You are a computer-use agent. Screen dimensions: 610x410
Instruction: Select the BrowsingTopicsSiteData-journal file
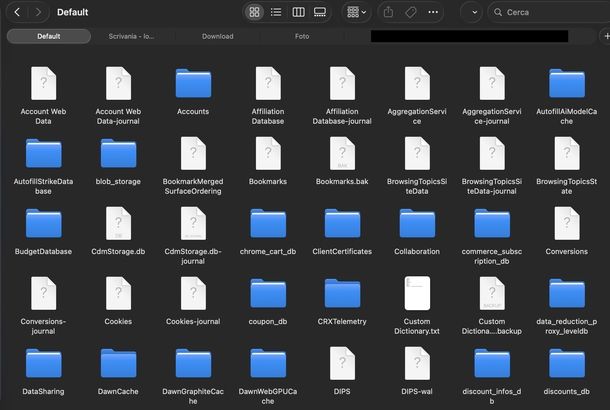pos(492,166)
